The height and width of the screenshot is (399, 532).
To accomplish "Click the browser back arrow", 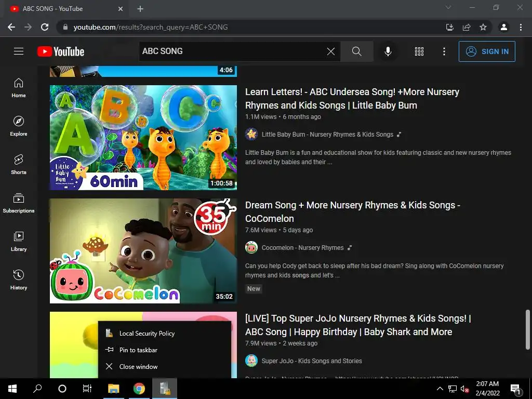I will click(x=11, y=27).
